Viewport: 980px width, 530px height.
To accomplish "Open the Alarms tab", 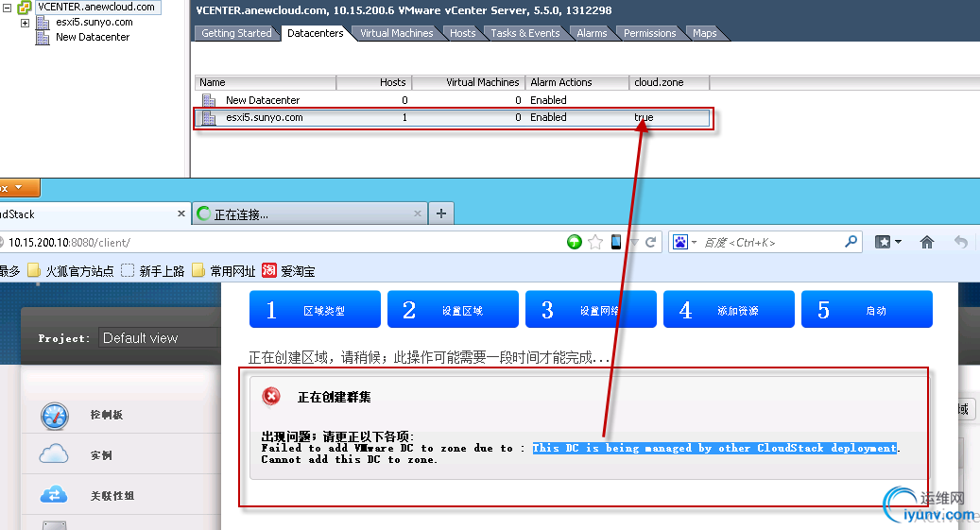I will coord(592,33).
